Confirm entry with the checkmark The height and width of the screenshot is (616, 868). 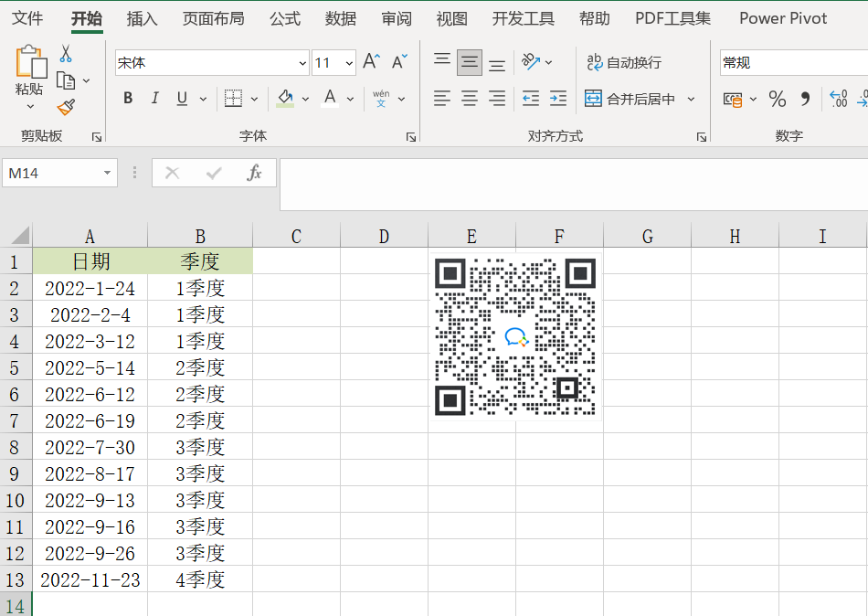(213, 173)
